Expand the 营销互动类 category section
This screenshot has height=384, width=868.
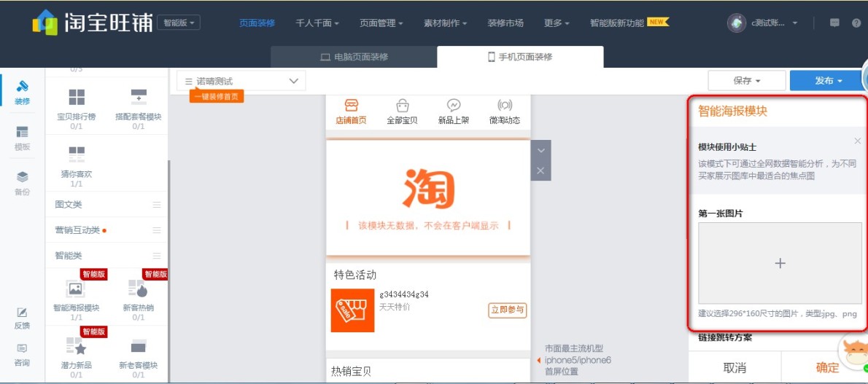click(x=106, y=230)
